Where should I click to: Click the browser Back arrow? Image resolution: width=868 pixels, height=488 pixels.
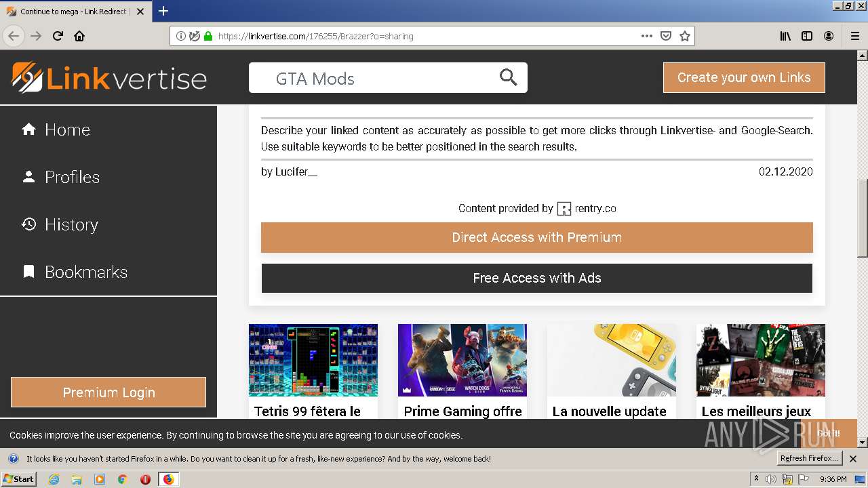point(14,36)
